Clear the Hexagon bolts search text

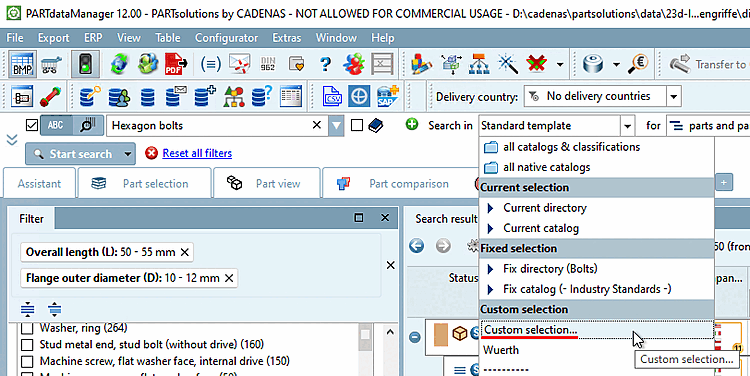pos(317,125)
